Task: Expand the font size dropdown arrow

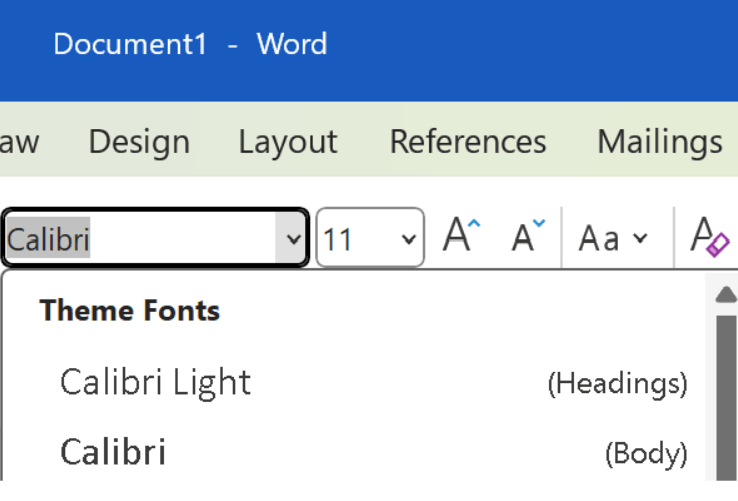Action: pyautogui.click(x=409, y=239)
